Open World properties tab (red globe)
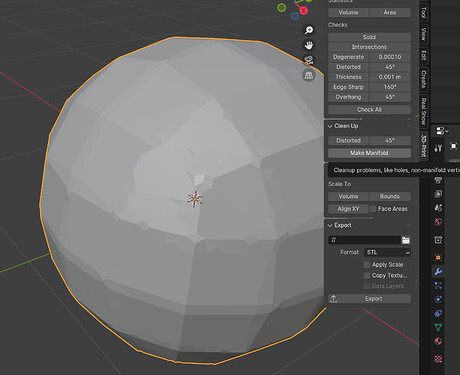 click(x=438, y=222)
